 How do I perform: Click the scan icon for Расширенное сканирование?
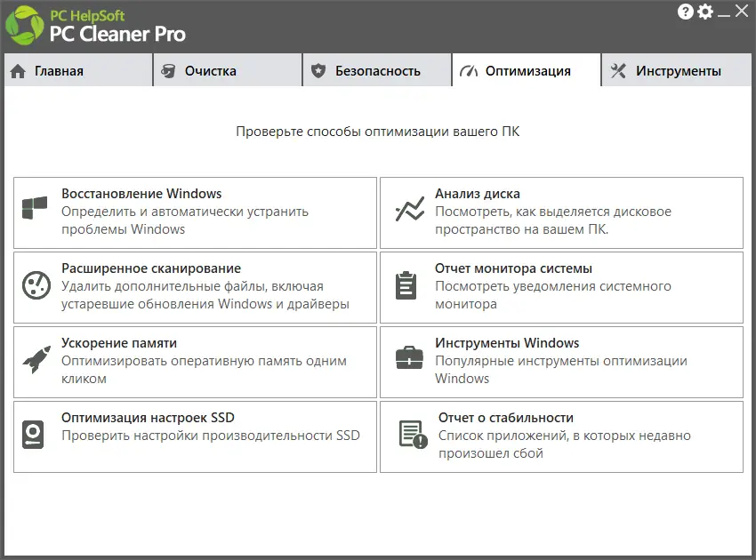point(36,285)
